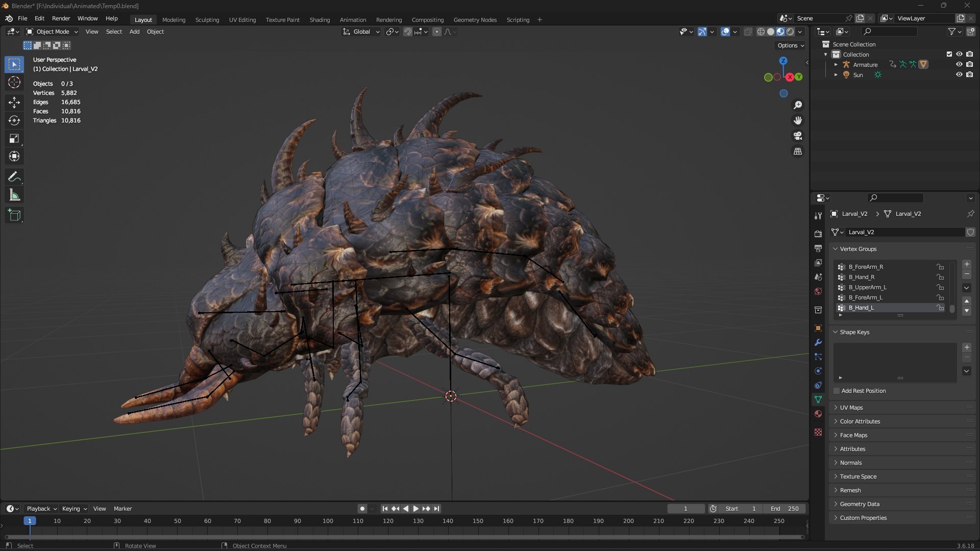Open Output properties tab
This screenshot has height=551, width=980.
pyautogui.click(x=818, y=248)
